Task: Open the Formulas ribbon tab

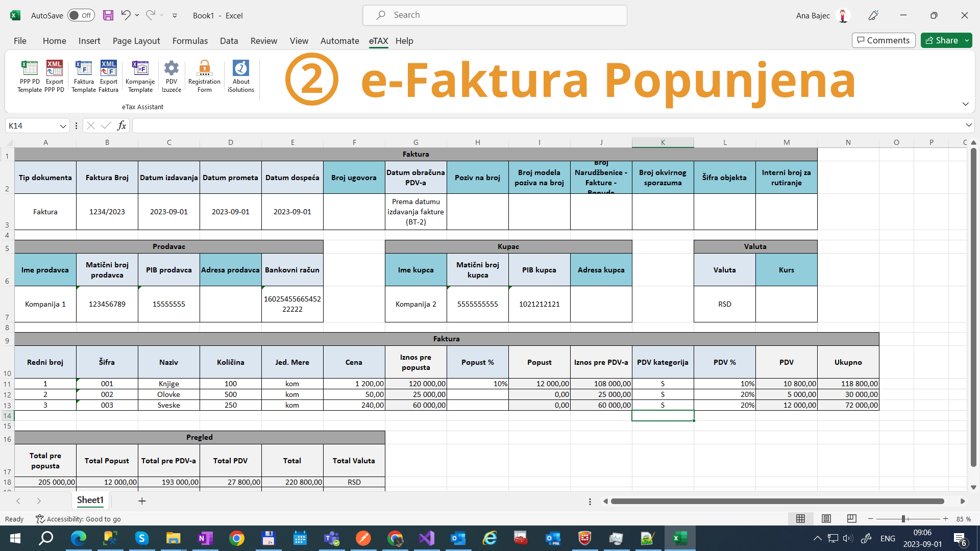Action: click(x=190, y=41)
